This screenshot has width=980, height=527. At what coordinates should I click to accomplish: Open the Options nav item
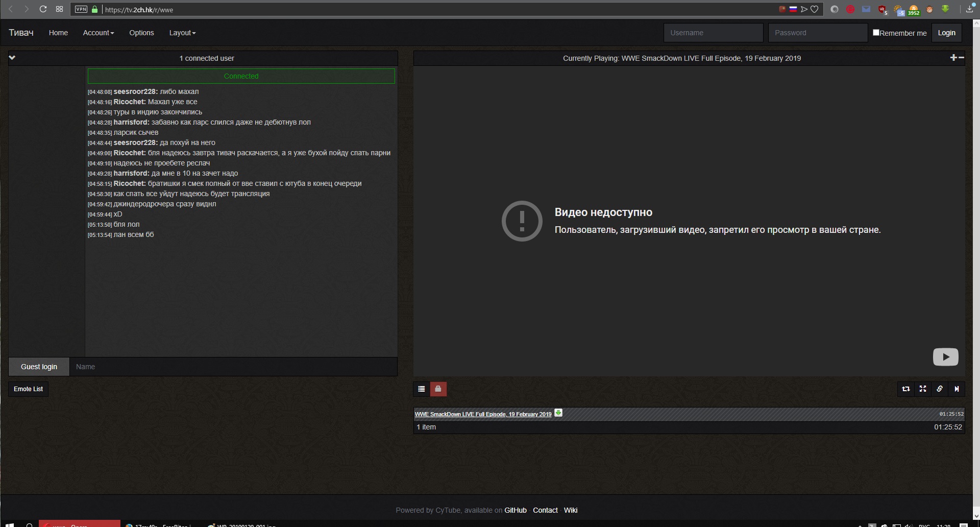pos(141,33)
